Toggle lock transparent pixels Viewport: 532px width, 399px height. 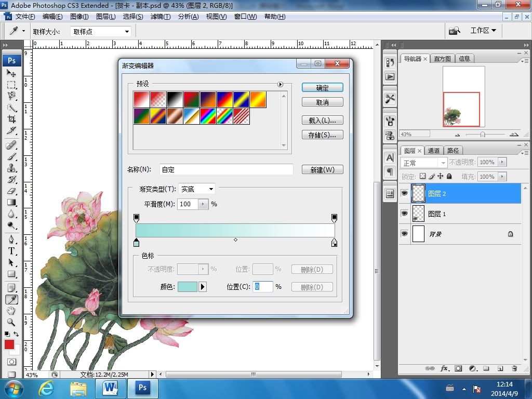(422, 176)
